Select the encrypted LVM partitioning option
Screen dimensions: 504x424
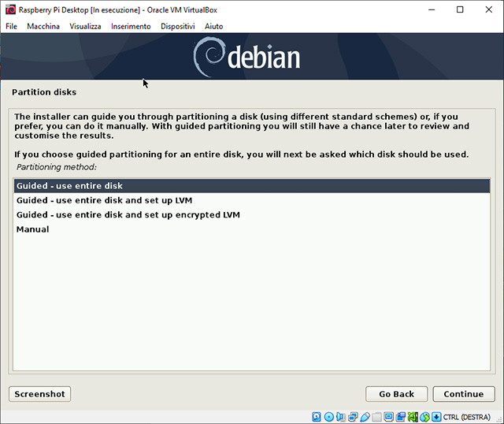click(x=128, y=215)
